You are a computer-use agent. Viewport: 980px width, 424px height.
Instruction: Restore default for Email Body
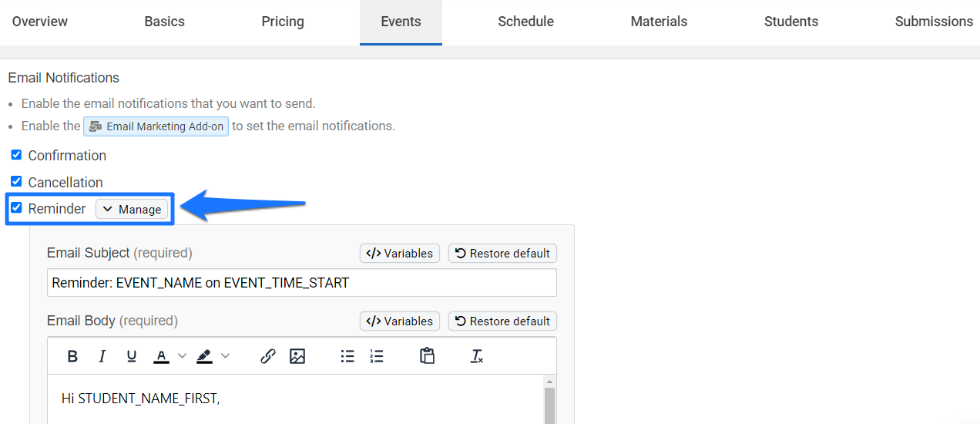[502, 321]
